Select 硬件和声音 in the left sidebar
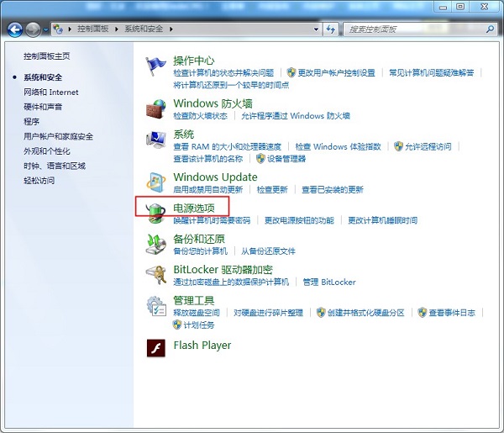This screenshot has height=433, width=504. pyautogui.click(x=43, y=107)
